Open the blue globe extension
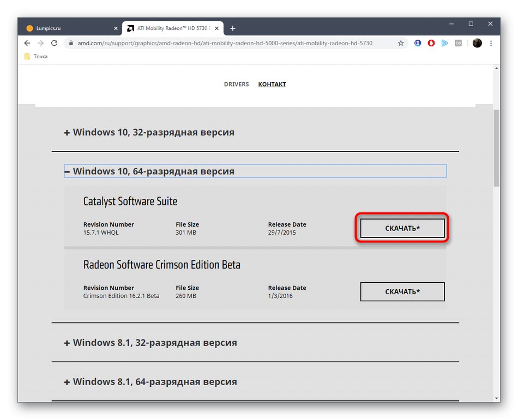Screen dimensions: 518x420 click(418, 43)
